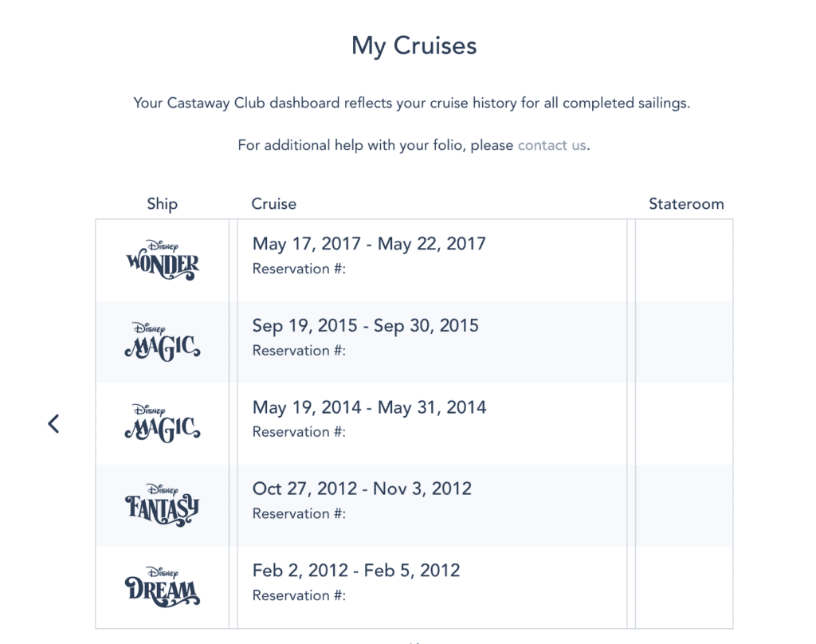Click the Stateroom column header

tap(686, 203)
